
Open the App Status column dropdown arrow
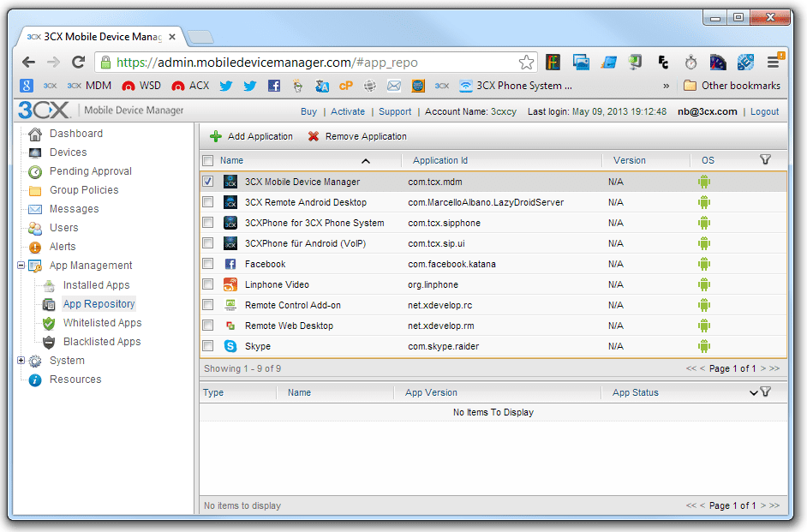(x=754, y=392)
